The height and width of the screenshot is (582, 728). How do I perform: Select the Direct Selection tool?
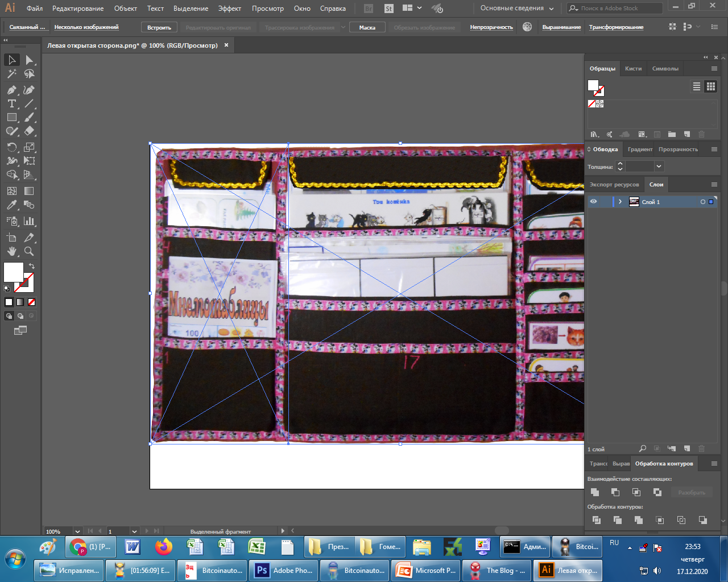tap(30, 60)
